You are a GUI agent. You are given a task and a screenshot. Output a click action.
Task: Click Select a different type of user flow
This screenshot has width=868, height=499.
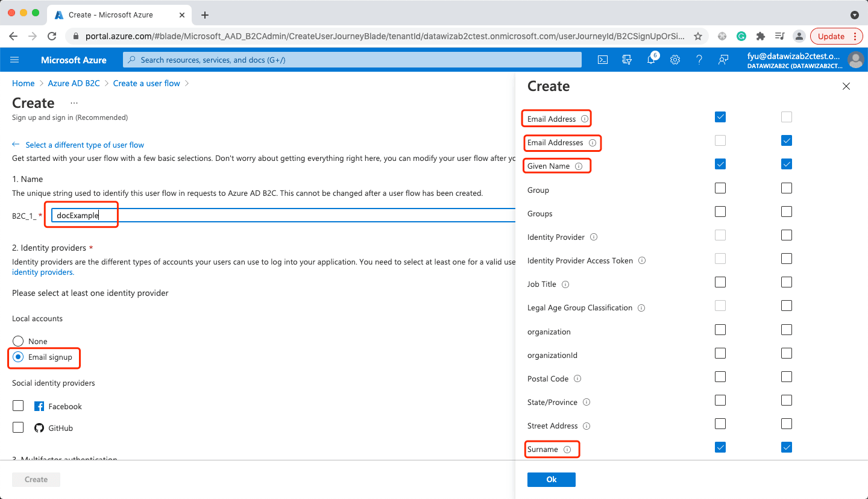point(85,145)
